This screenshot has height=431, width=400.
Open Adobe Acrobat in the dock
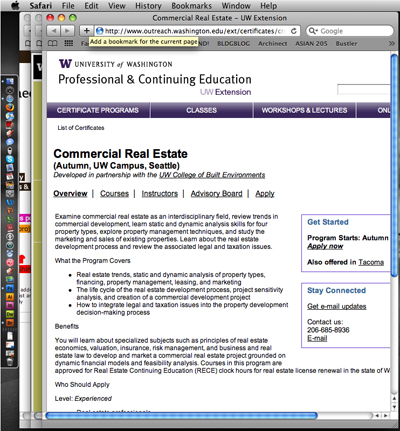tap(10, 228)
